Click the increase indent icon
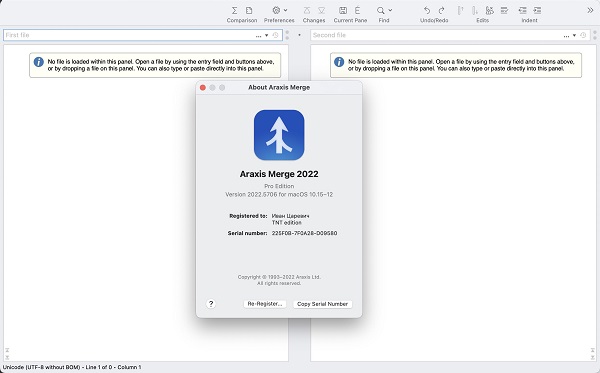Image resolution: width=600 pixels, height=373 pixels. [537, 10]
